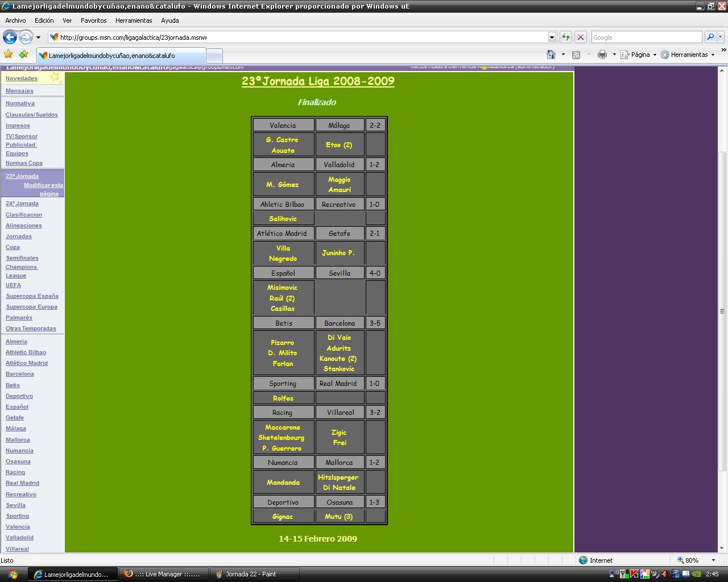The height and width of the screenshot is (582, 728).
Task: Open the Supercopa Europa link
Action: coord(31,307)
